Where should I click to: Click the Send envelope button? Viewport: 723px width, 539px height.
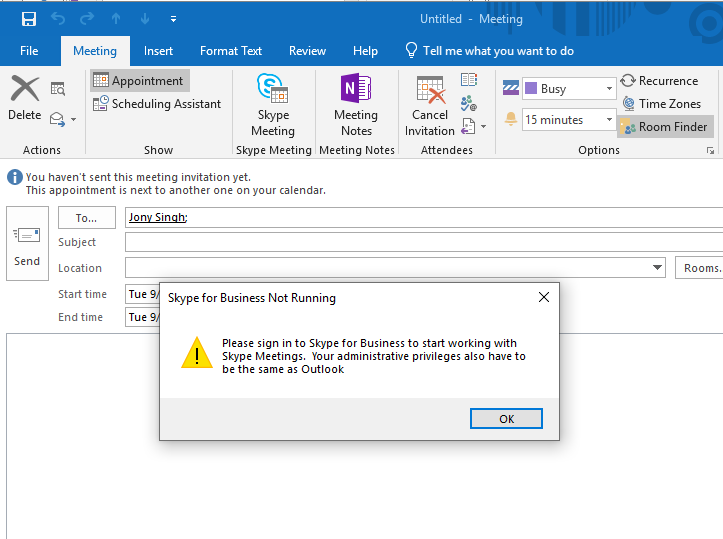27,244
